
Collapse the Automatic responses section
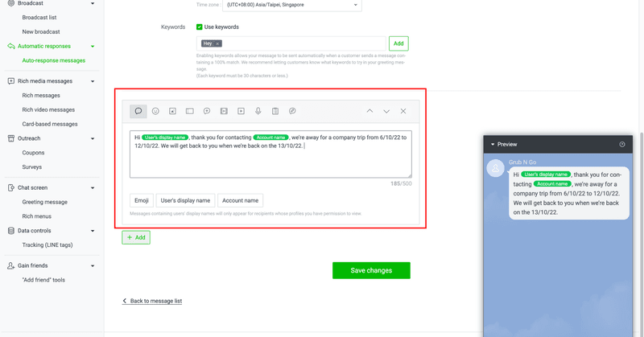coord(93,47)
